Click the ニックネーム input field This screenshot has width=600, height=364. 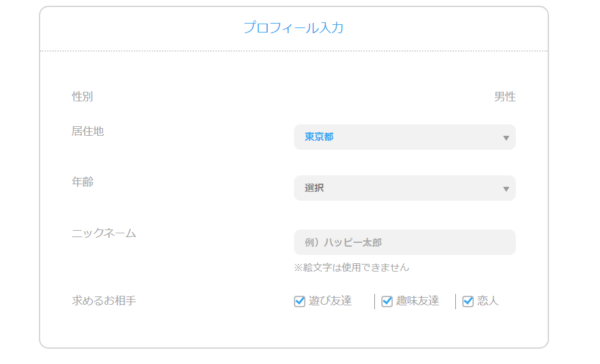click(x=404, y=242)
